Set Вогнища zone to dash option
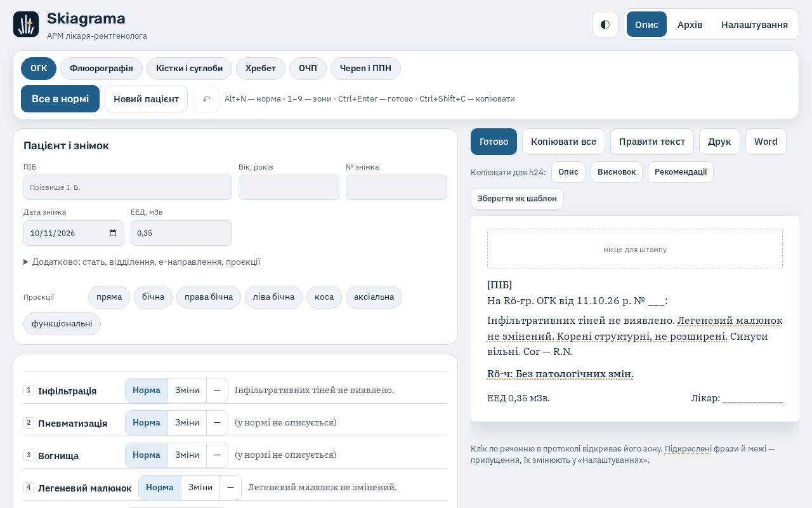The width and height of the screenshot is (812, 508). pyautogui.click(x=217, y=455)
